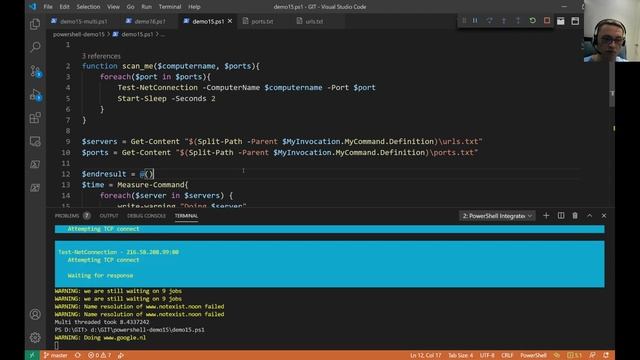Click the 3 references code lens
Viewport: 640px width, 360px height.
pos(101,56)
